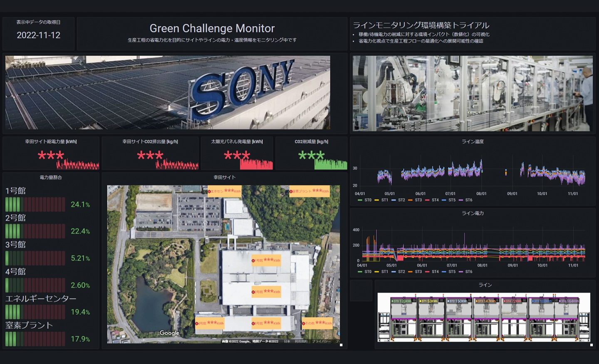Select the ST0 120KWh station icon
The height and width of the screenshot is (364, 599).
(401, 300)
